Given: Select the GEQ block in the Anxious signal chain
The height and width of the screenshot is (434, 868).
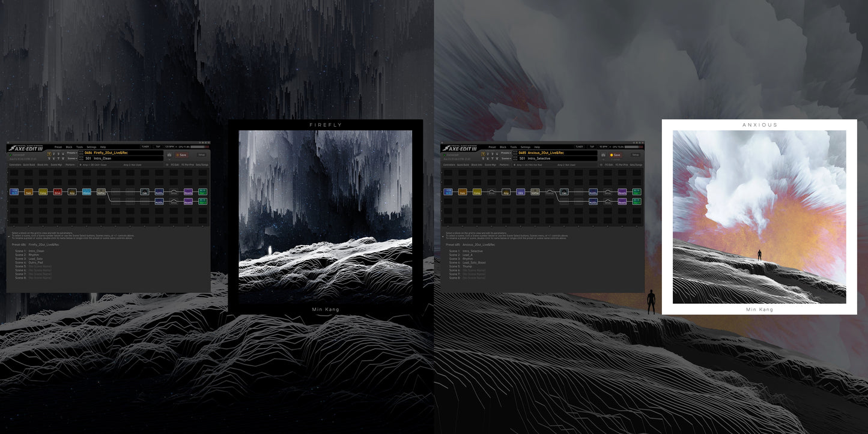Looking at the screenshot, I should pos(520,193).
